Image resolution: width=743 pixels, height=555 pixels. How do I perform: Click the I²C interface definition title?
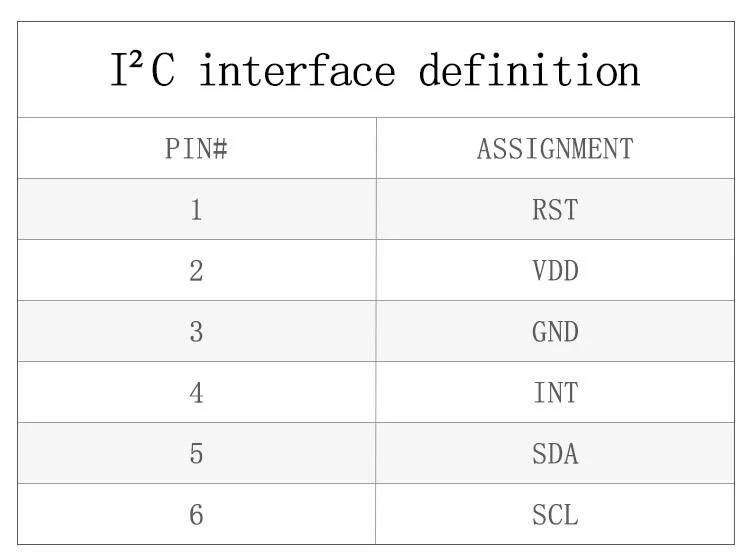(375, 70)
